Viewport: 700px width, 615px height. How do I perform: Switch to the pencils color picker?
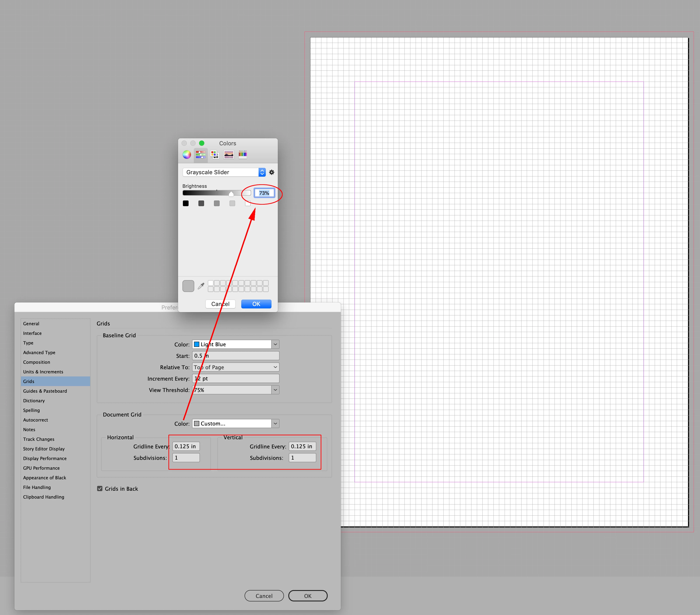coord(243,154)
